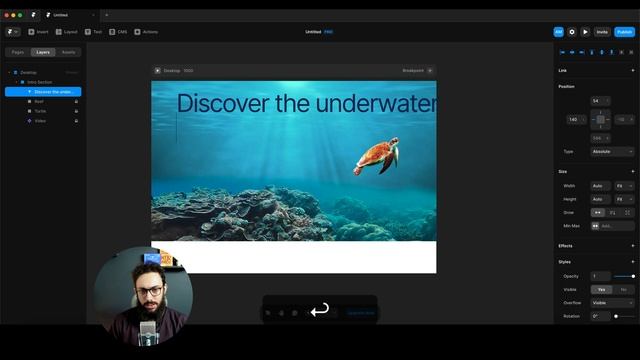Open the Insert panel
640x360 pixels.
tap(38, 32)
